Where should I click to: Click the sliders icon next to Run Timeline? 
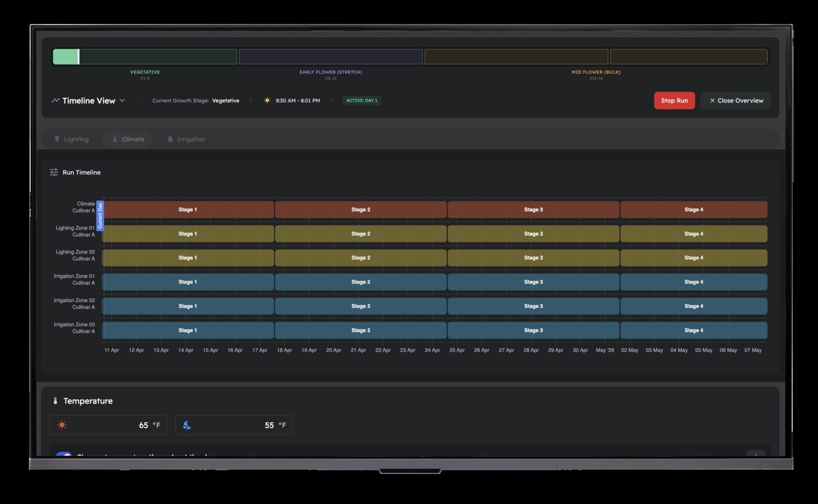(54, 172)
